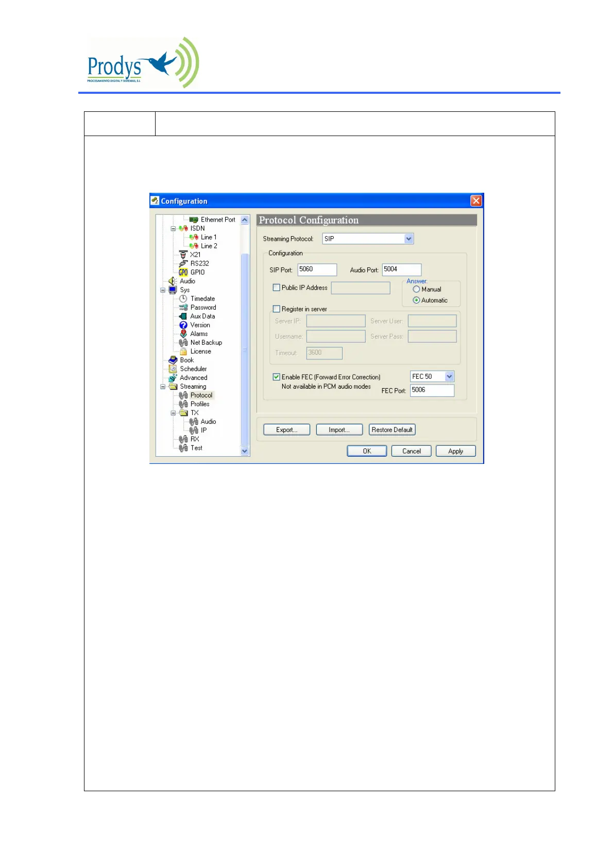Click the Apply button
This screenshot has height=868, width=613.
(x=456, y=451)
